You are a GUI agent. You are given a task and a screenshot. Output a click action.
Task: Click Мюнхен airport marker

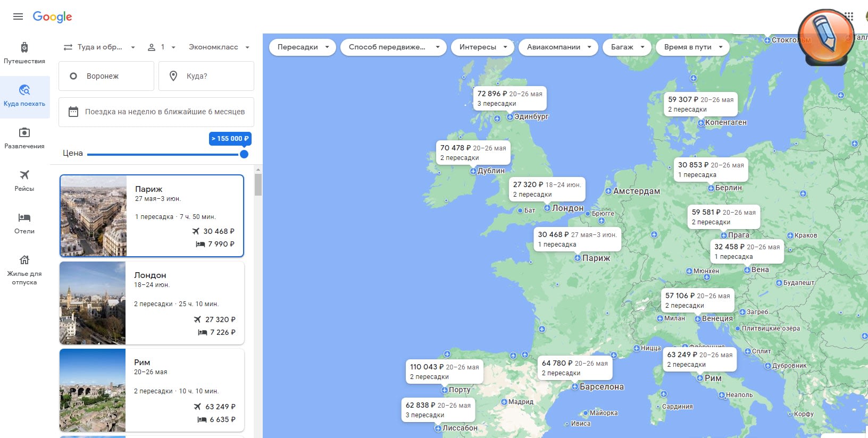coord(689,271)
